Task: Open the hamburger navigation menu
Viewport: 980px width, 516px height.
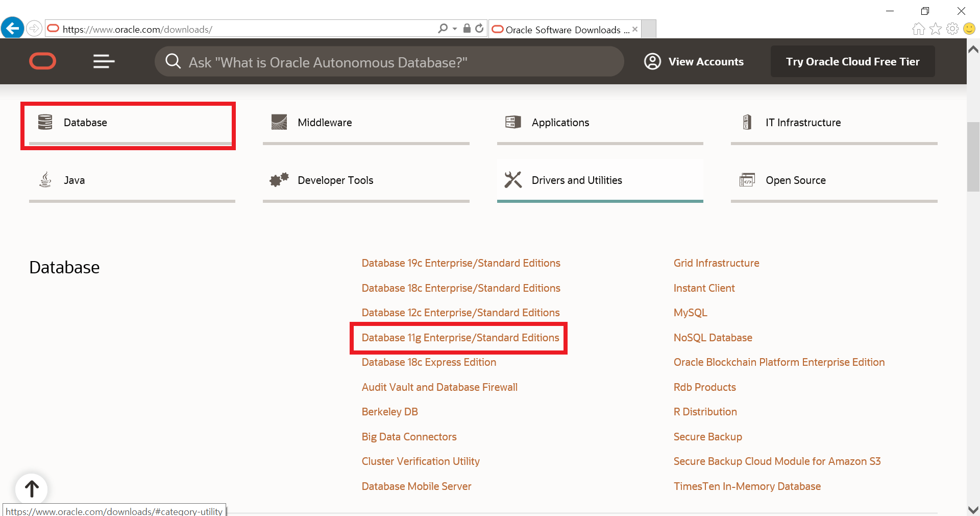Action: point(104,61)
